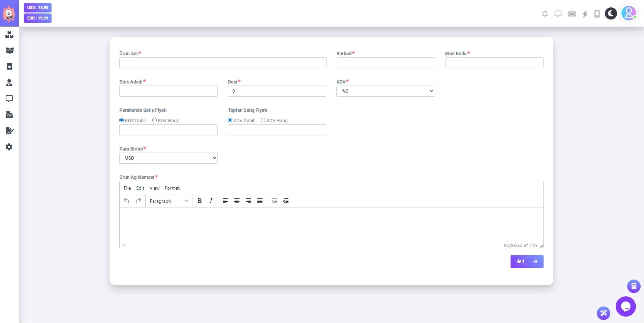Open the user profile avatar
644x323 pixels.
[x=628, y=13]
